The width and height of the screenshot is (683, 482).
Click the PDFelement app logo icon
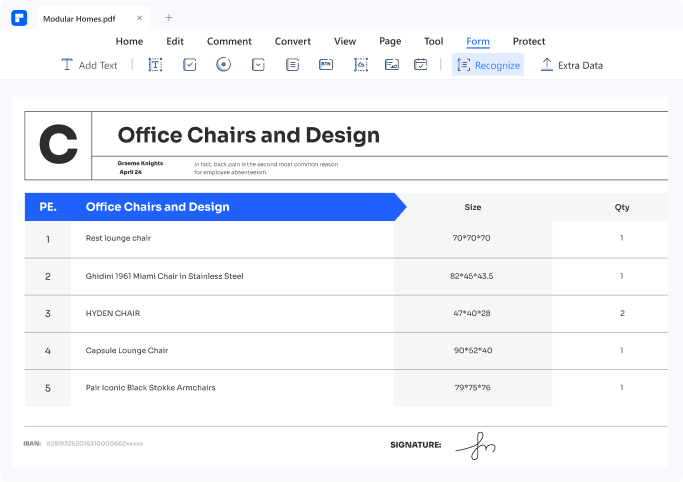(x=19, y=18)
